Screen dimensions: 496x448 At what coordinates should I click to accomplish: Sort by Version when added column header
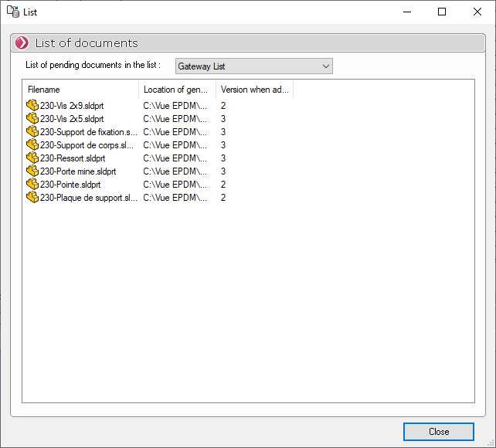click(x=254, y=90)
